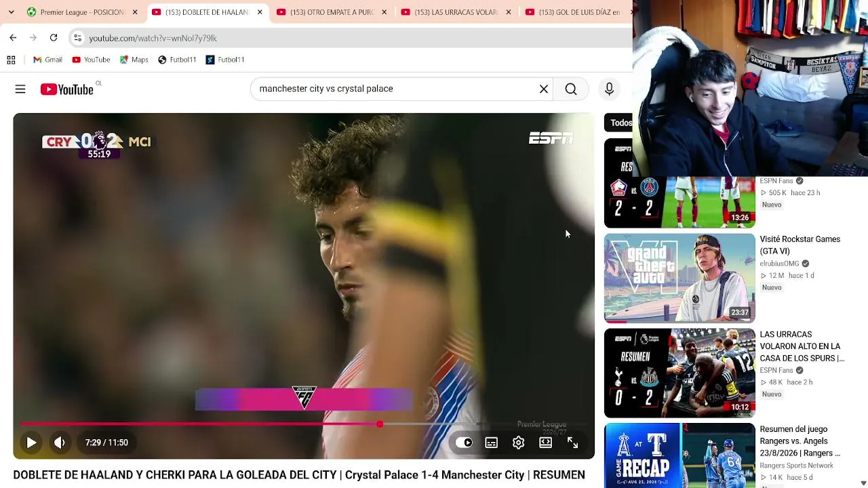
Task: Click the DOBLETE DE HAALAND video title
Action: click(299, 475)
